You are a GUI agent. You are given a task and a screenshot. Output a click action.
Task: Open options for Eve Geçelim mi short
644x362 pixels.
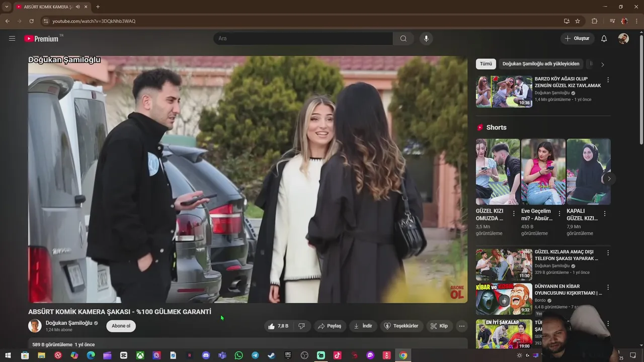tap(559, 214)
